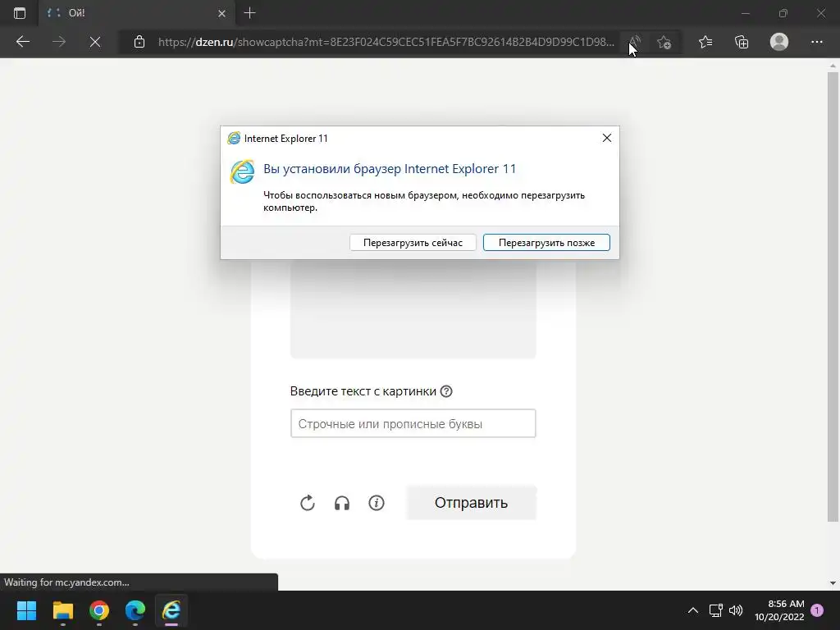
Task: Click the scrollbar down arrow
Action: 833,583
